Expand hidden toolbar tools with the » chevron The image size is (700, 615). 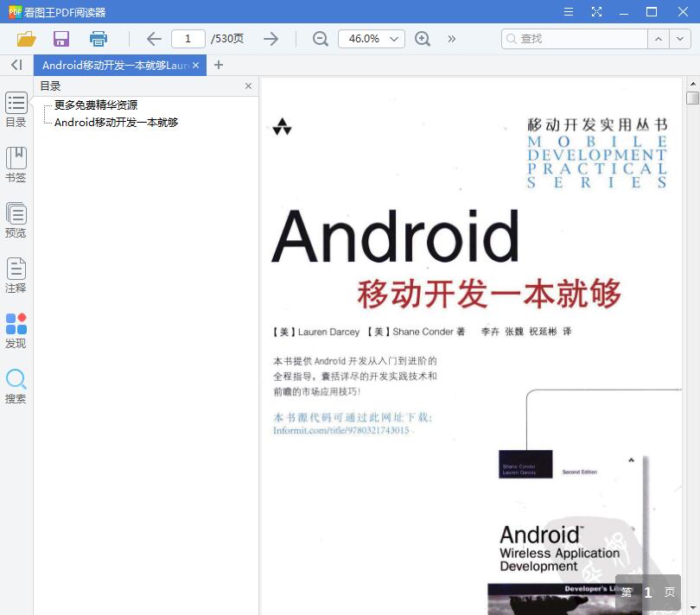pos(452,39)
